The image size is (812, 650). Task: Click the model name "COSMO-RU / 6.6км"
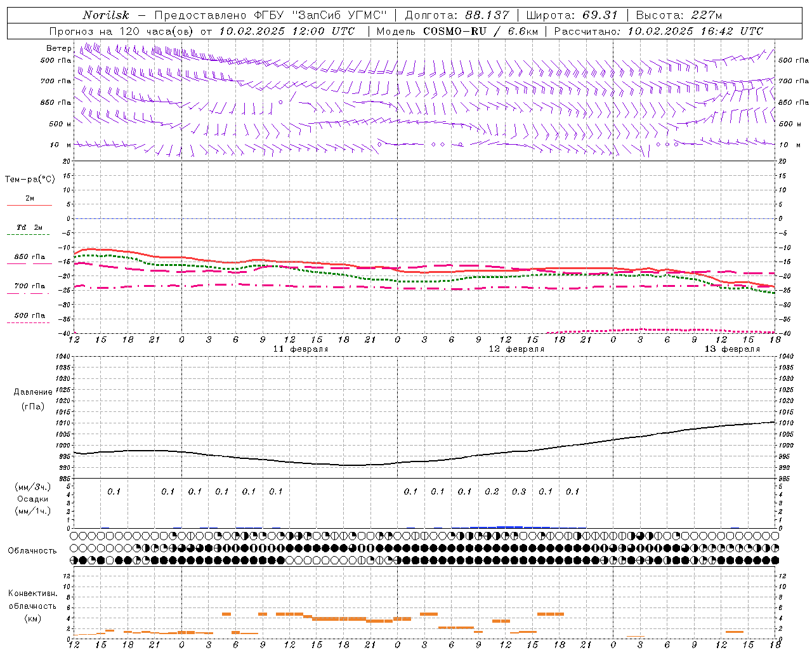[x=480, y=31]
